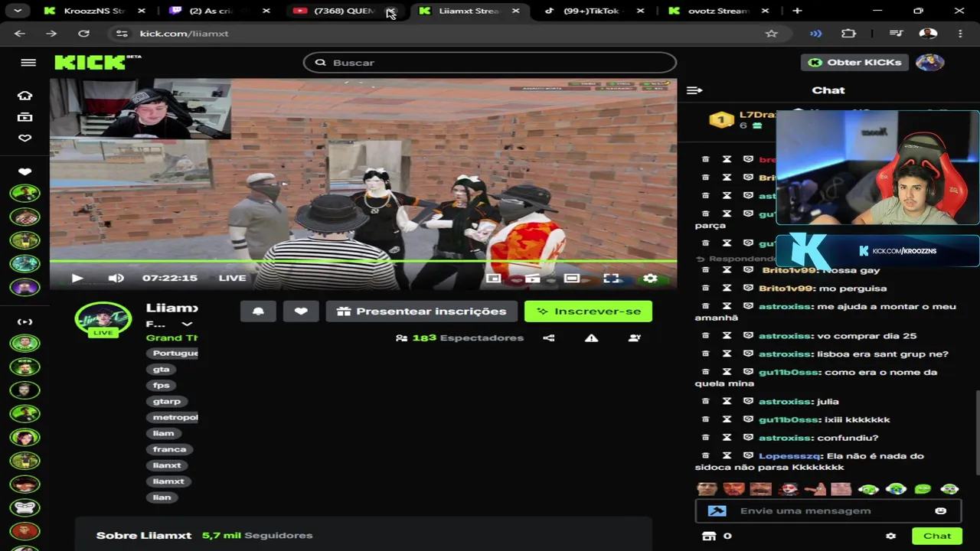Open the Browse icon in the left sidebar
This screenshot has width=980, height=551.
[24, 117]
